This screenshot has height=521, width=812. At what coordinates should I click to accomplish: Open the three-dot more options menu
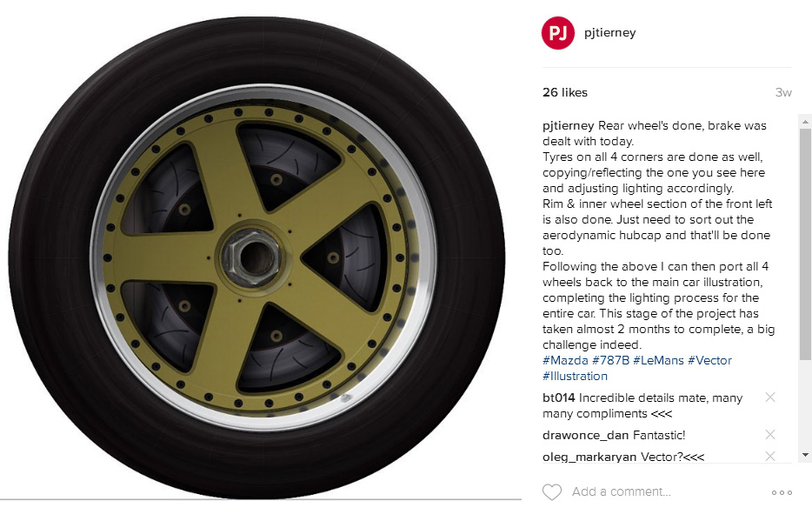(x=782, y=492)
